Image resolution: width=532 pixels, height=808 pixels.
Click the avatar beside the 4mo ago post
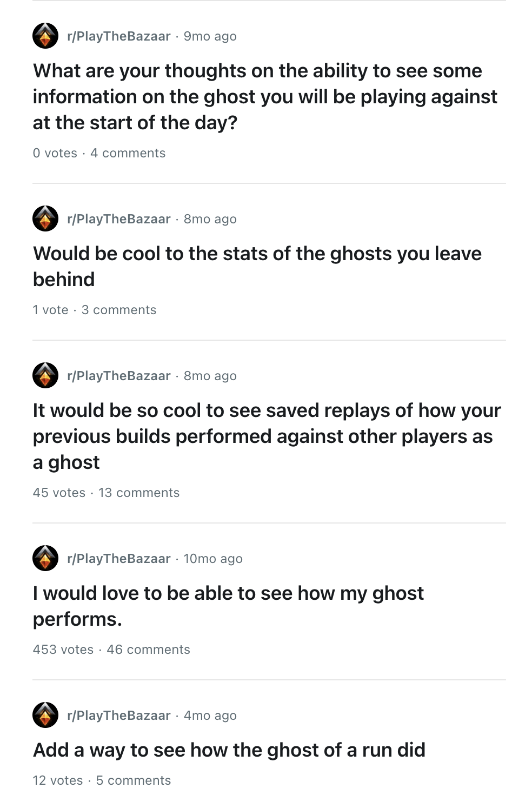(45, 716)
